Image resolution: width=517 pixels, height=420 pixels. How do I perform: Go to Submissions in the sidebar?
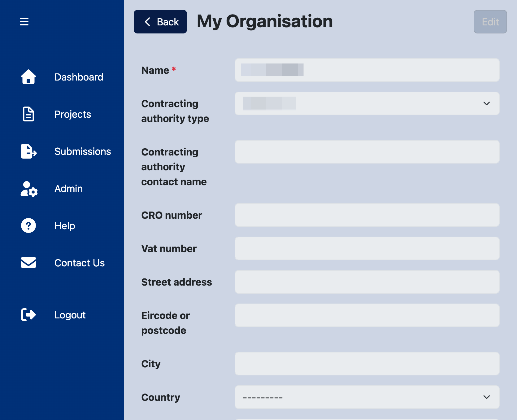click(83, 151)
